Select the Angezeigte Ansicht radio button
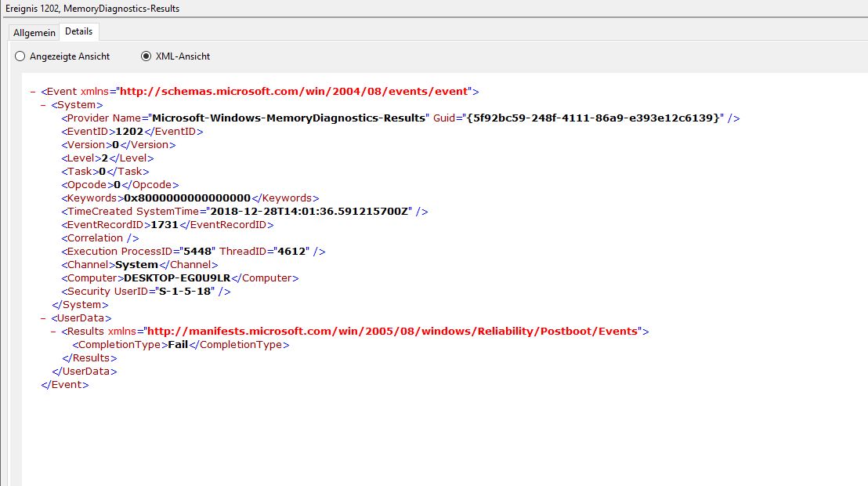 20,56
